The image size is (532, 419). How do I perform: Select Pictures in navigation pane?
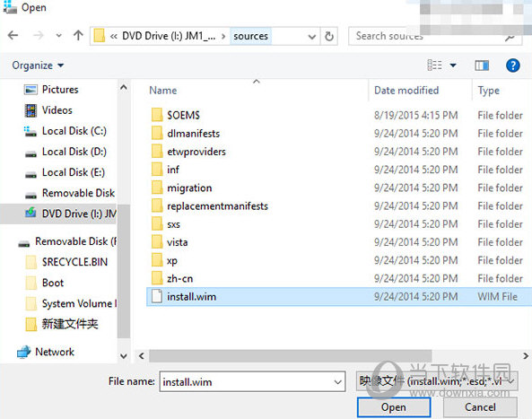point(60,90)
